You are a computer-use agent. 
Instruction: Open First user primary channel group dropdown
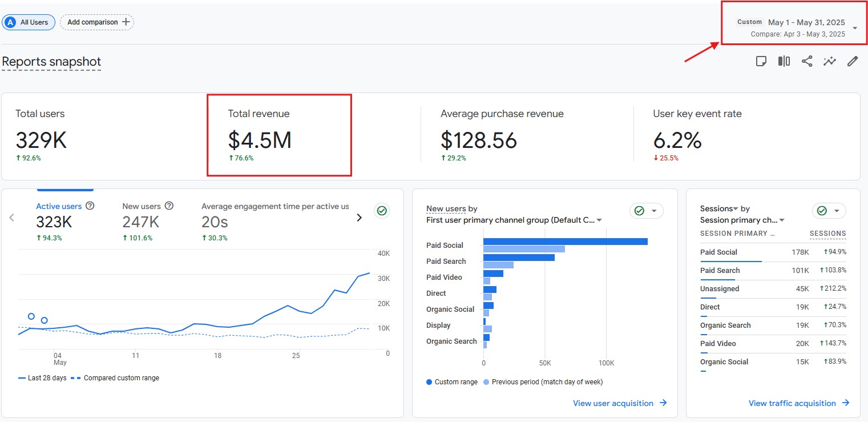(x=514, y=220)
